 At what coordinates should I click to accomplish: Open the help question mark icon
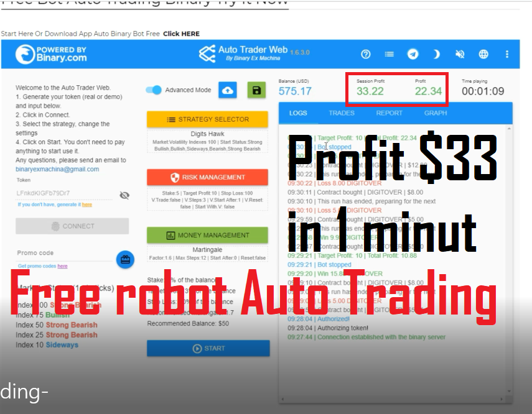[x=365, y=54]
